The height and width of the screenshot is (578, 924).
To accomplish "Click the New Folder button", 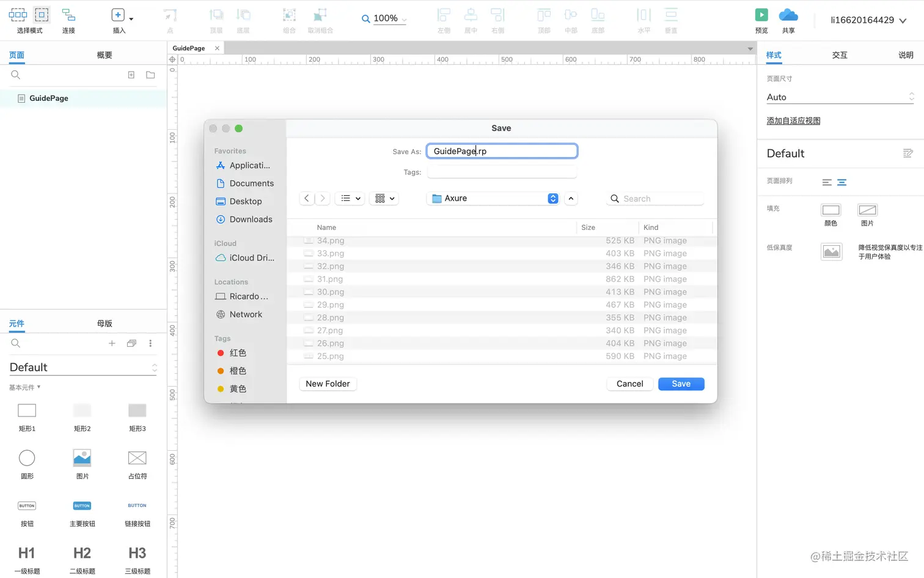I will click(328, 383).
